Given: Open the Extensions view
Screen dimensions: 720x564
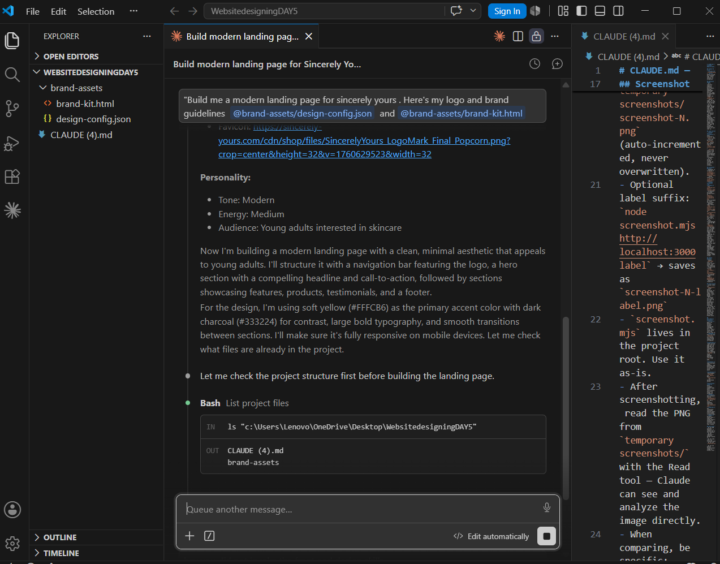Looking at the screenshot, I should [12, 177].
